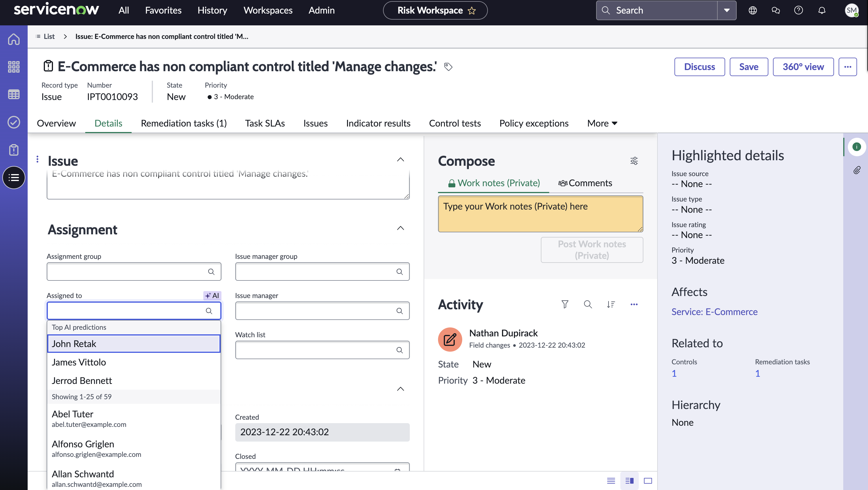Open the History menu in header
868x490 pixels.
click(212, 10)
